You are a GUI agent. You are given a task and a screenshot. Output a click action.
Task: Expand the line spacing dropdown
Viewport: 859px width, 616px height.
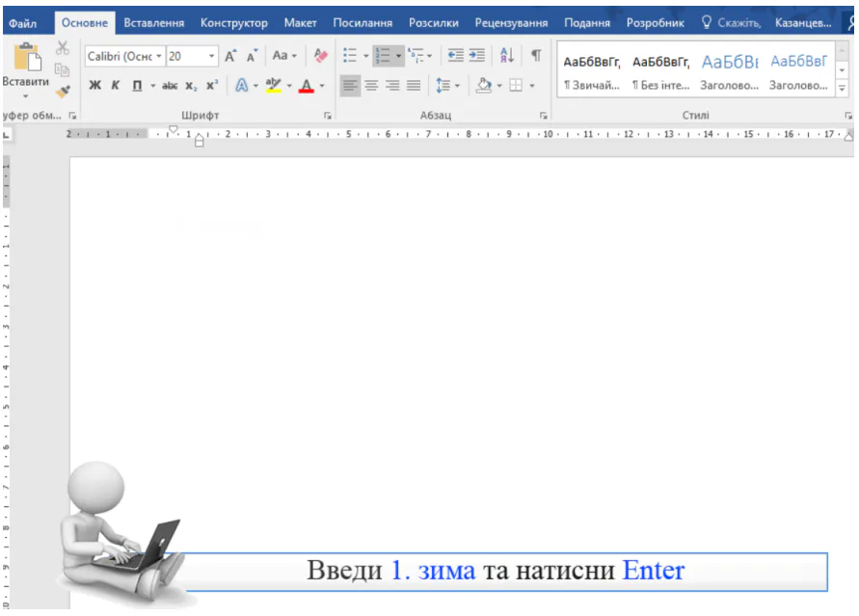point(457,86)
